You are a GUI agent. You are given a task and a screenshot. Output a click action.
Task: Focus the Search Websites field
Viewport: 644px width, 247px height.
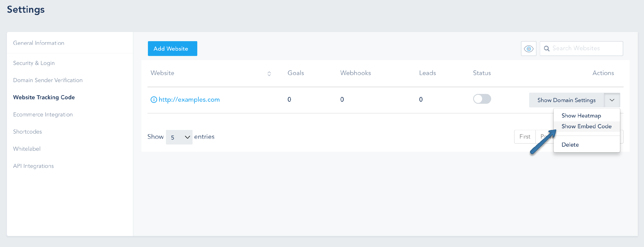pos(585,48)
